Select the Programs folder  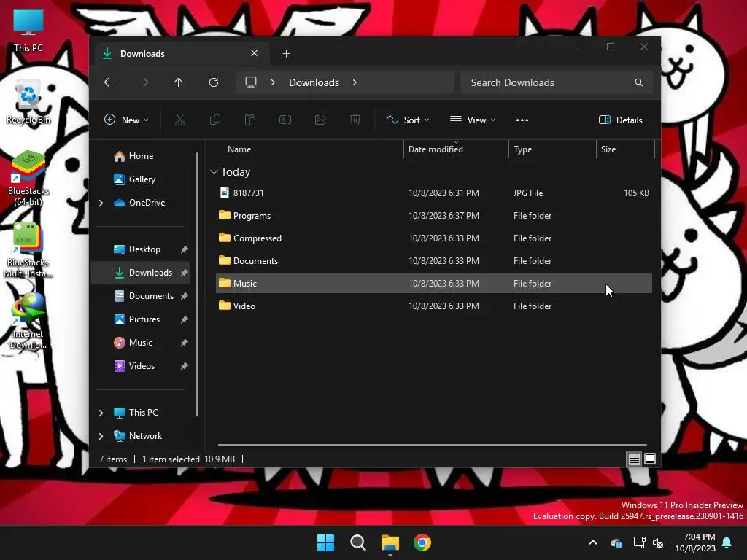coord(433,216)
